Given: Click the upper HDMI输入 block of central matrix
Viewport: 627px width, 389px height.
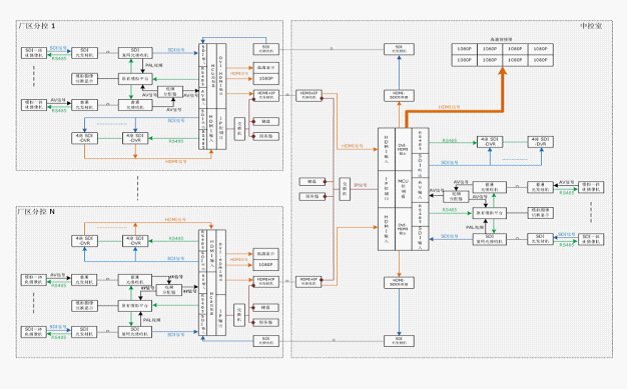Looking at the screenshot, I should (387, 149).
